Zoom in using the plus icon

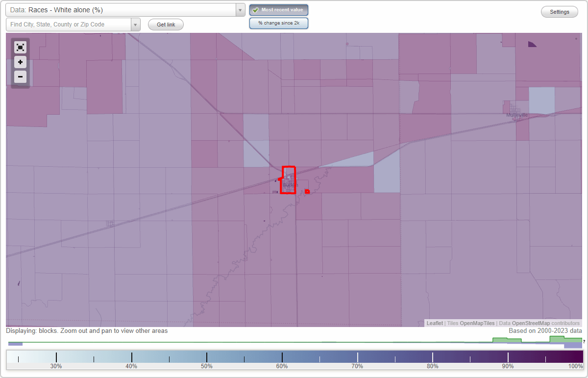[x=20, y=62]
